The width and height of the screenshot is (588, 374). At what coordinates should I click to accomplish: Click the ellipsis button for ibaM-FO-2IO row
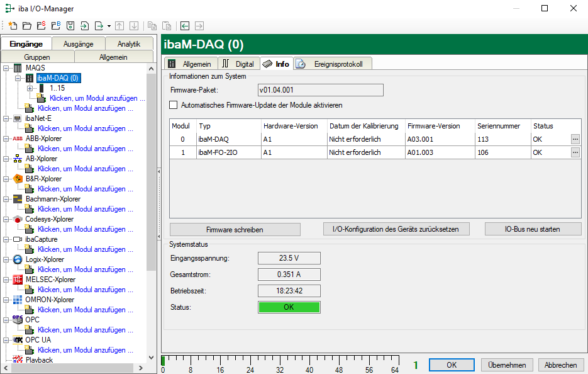(575, 152)
